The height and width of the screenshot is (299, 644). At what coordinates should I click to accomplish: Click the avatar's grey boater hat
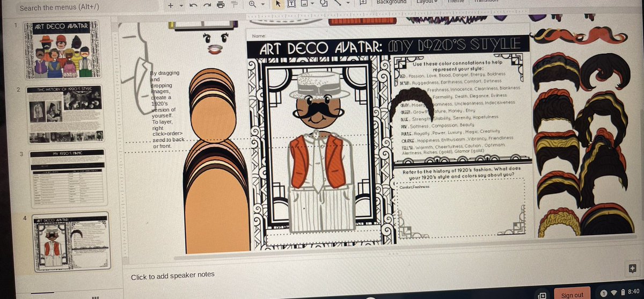click(x=319, y=84)
